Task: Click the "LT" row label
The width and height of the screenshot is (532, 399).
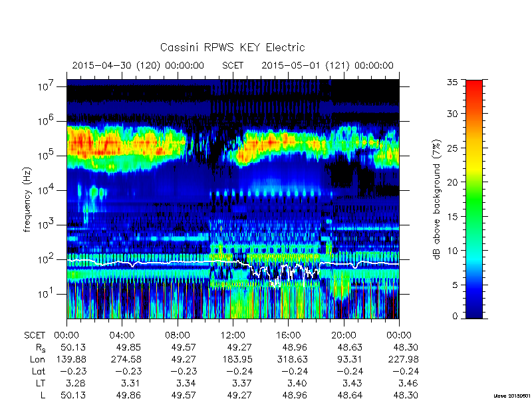Action: point(41,383)
